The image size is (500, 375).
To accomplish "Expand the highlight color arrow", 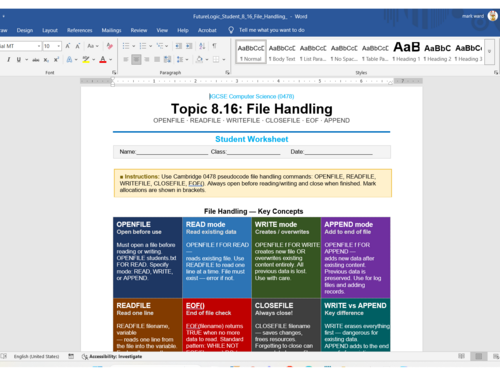I will tap(94, 60).
